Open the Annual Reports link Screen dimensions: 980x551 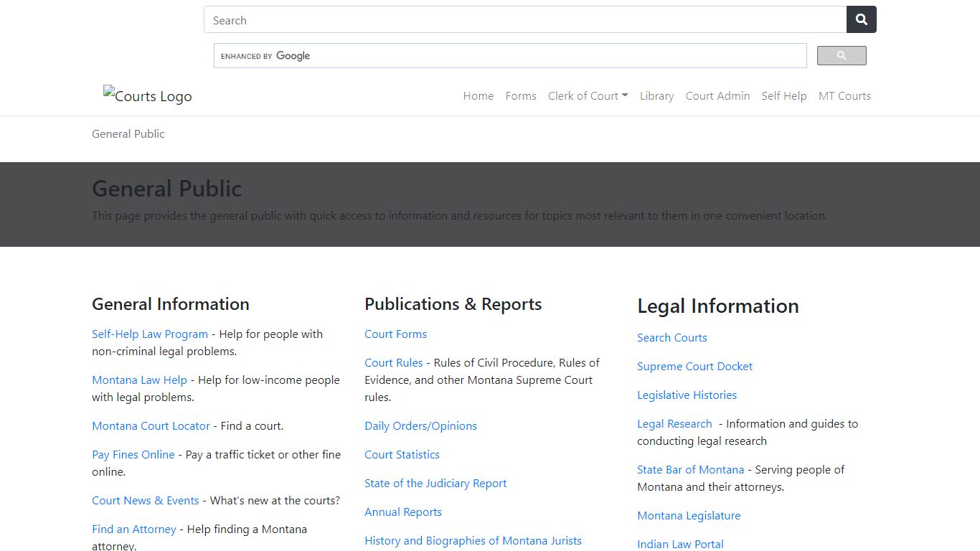point(403,512)
